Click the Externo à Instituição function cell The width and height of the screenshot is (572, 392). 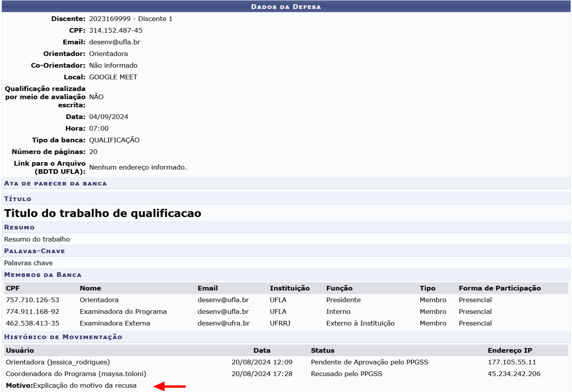point(360,323)
